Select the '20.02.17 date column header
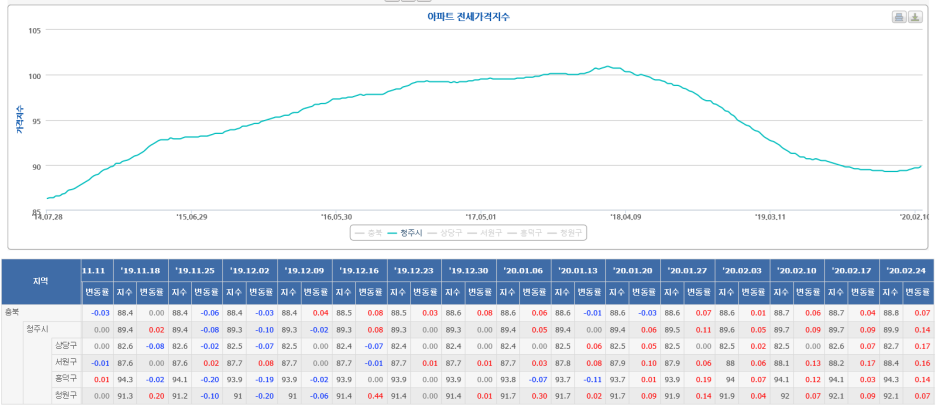 852,270
